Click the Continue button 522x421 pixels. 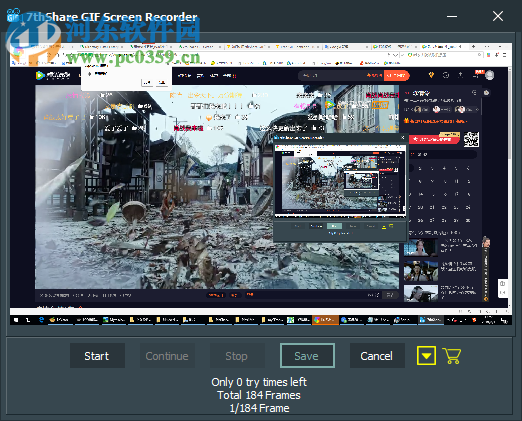[x=167, y=356]
